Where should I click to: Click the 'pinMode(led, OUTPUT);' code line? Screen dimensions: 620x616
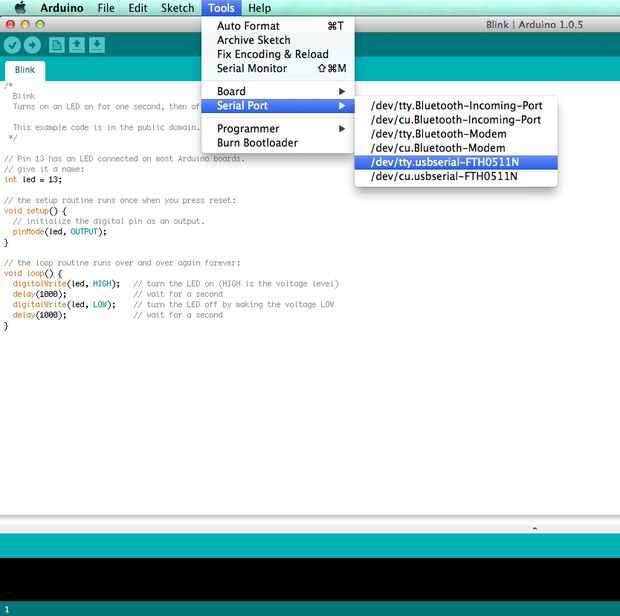(59, 232)
